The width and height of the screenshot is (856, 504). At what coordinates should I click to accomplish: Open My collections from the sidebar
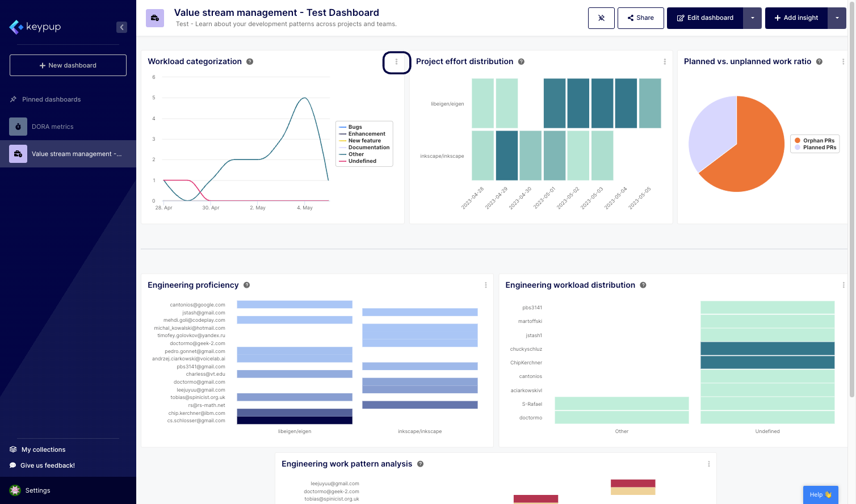pos(43,450)
